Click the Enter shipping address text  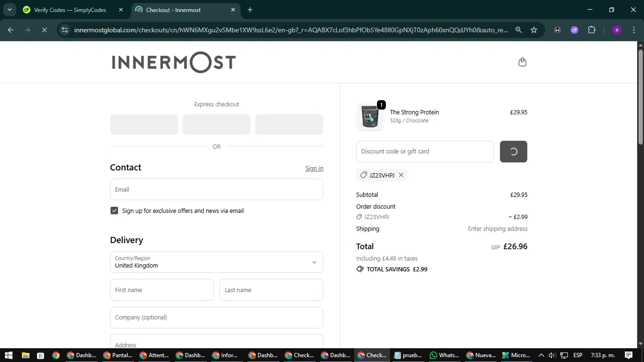pyautogui.click(x=498, y=229)
